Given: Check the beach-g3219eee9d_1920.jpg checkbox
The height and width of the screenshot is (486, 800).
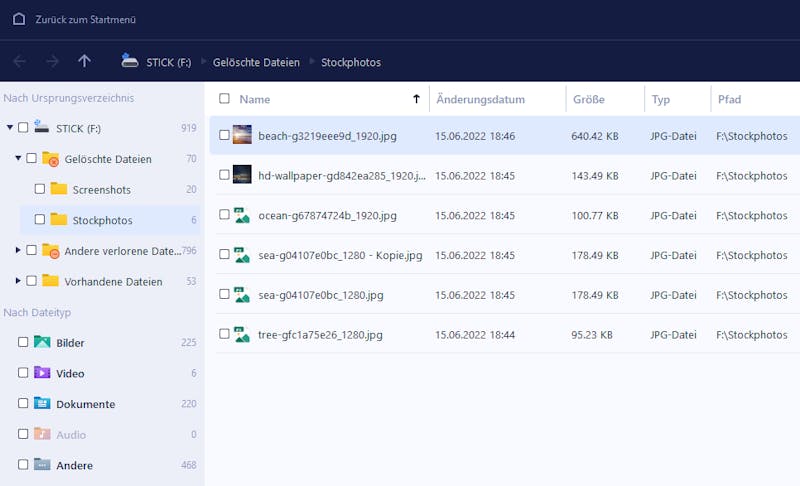Looking at the screenshot, I should [224, 135].
